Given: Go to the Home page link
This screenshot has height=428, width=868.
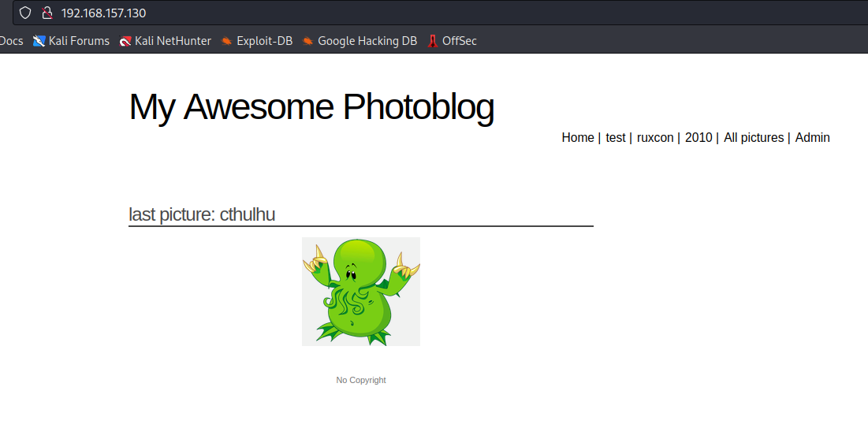Looking at the screenshot, I should 578,137.
